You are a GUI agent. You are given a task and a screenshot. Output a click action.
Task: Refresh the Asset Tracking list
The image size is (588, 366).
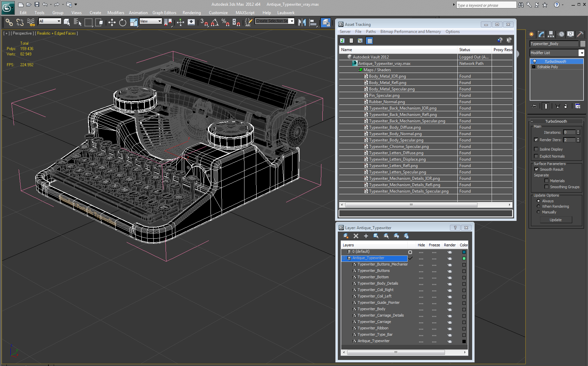342,41
